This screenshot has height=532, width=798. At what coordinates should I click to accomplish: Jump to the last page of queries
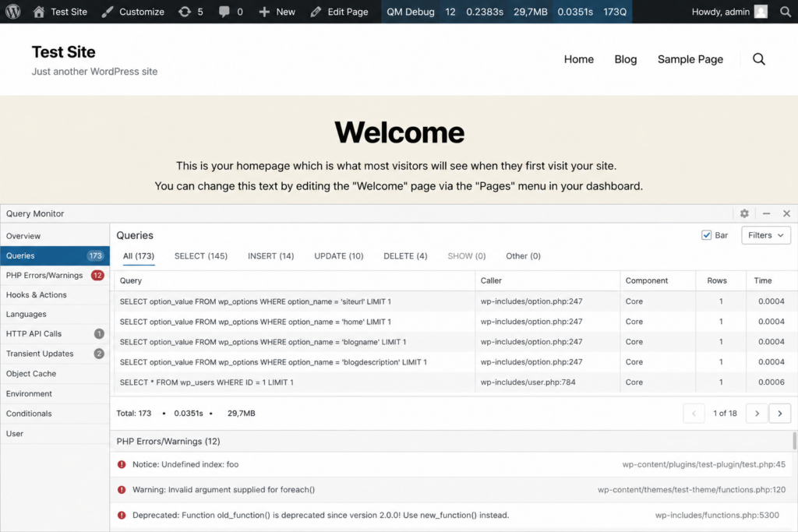click(779, 414)
